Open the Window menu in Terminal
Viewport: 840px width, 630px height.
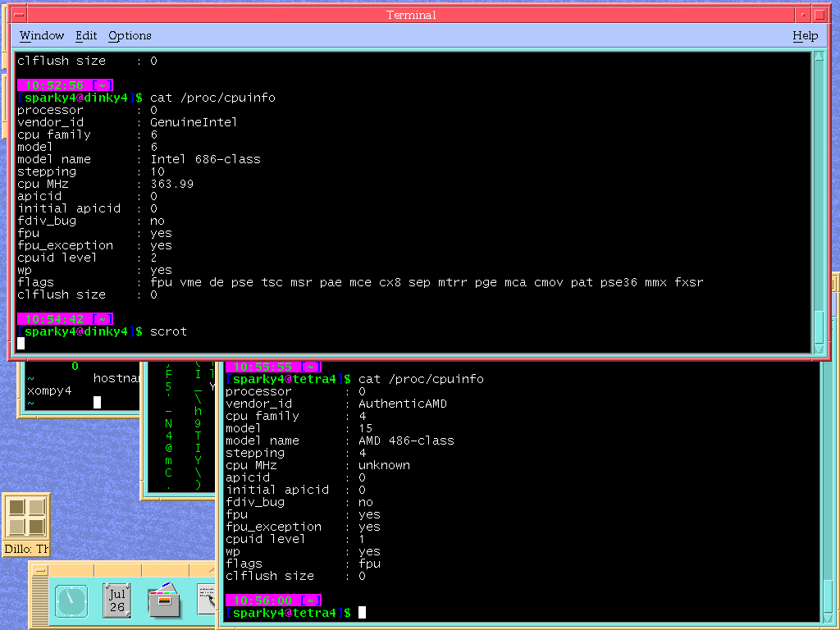(x=41, y=36)
